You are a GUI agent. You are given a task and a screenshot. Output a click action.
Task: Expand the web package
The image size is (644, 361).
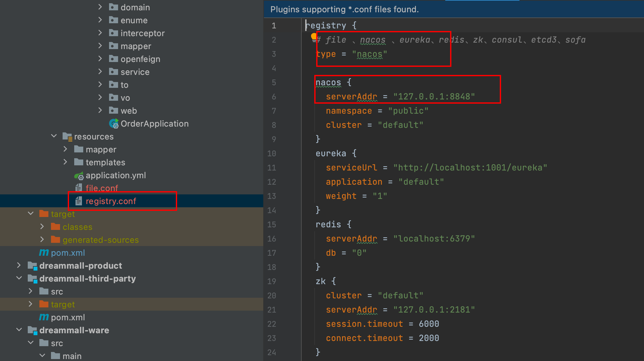pyautogui.click(x=100, y=110)
